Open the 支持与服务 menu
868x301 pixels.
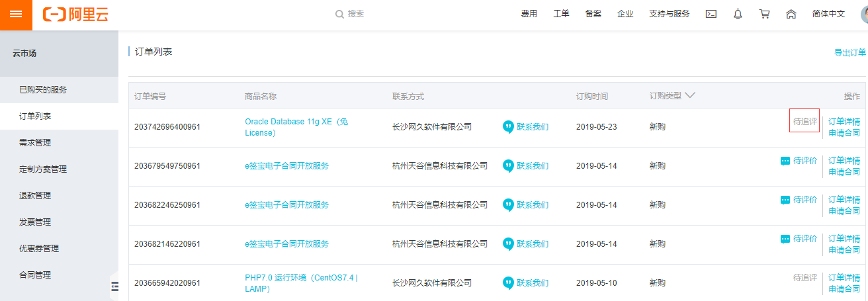[669, 14]
